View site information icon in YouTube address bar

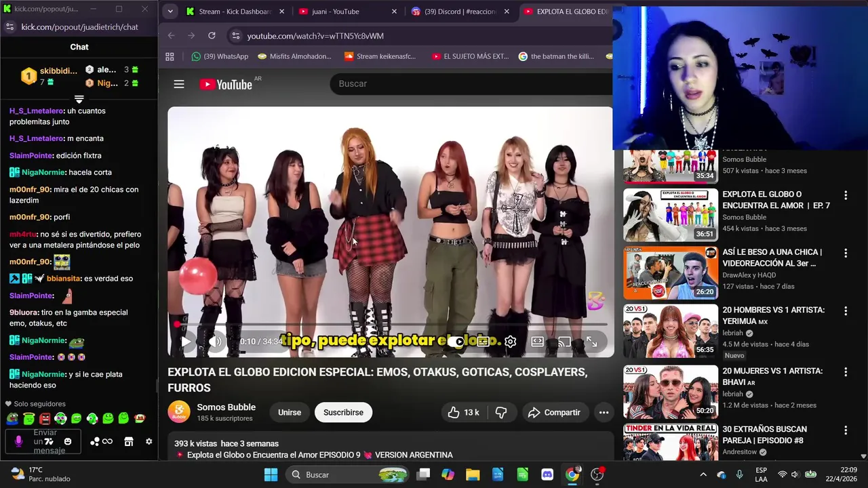pyautogui.click(x=235, y=36)
